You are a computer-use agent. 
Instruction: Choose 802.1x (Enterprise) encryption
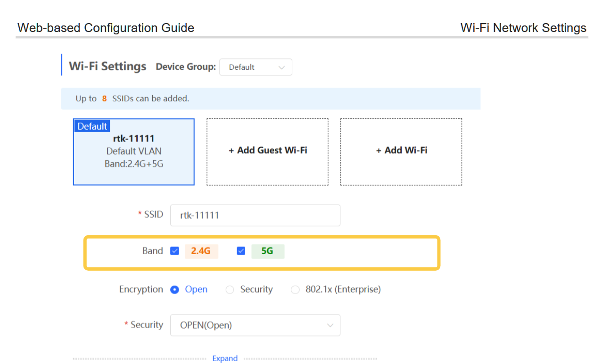pyautogui.click(x=295, y=290)
